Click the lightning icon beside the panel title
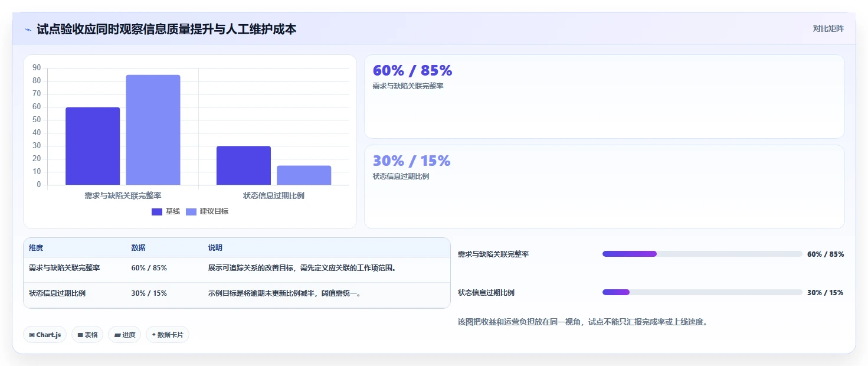 click(x=28, y=30)
